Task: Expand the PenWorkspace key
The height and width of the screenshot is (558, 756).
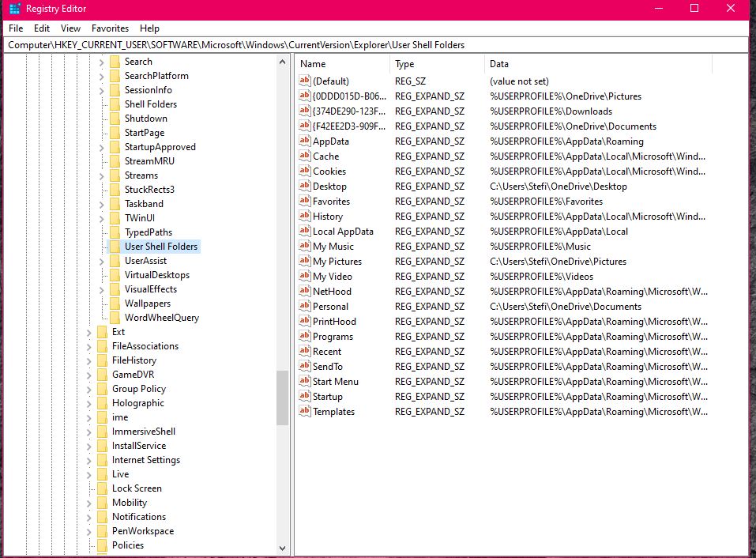Action: [x=88, y=532]
